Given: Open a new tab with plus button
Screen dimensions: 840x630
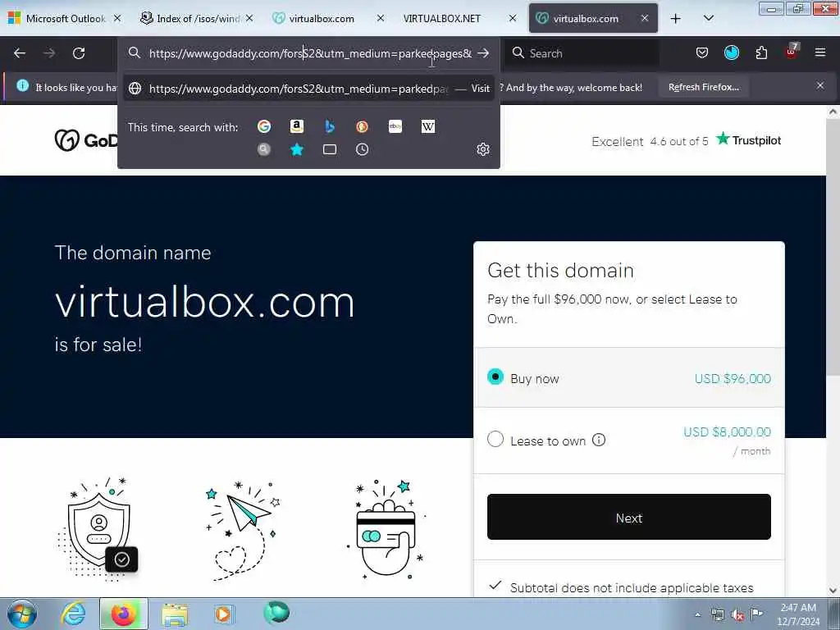Looking at the screenshot, I should point(676,18).
